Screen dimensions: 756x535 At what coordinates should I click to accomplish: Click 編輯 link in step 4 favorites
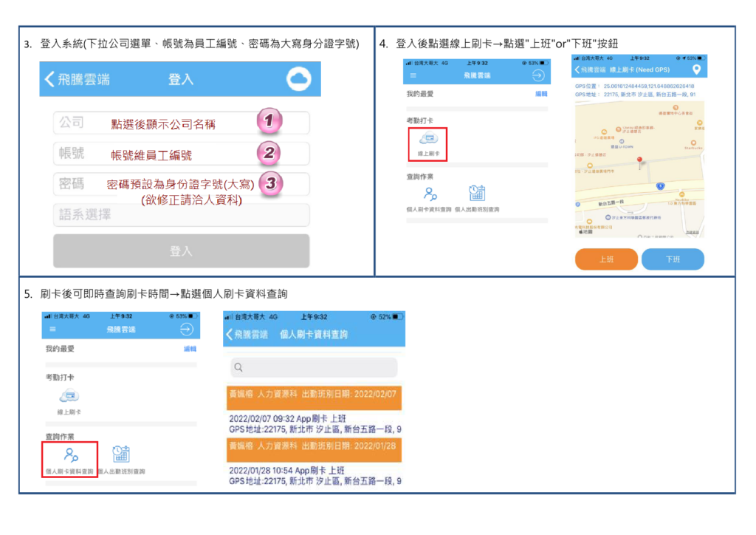point(541,95)
